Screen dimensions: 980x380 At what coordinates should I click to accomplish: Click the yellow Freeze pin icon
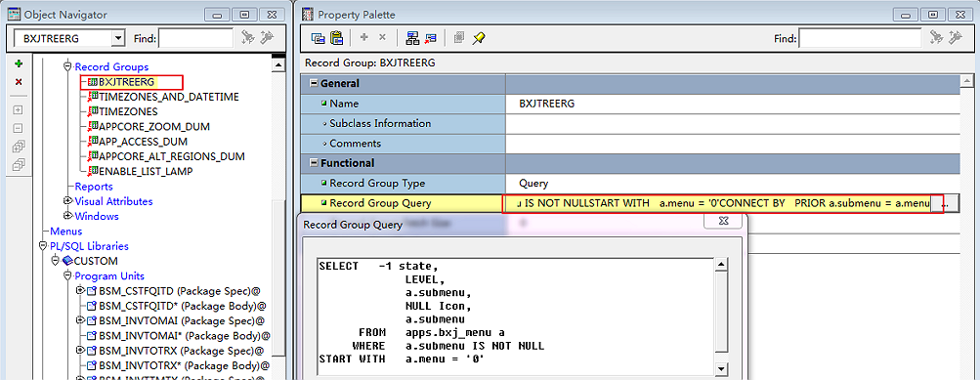click(479, 38)
